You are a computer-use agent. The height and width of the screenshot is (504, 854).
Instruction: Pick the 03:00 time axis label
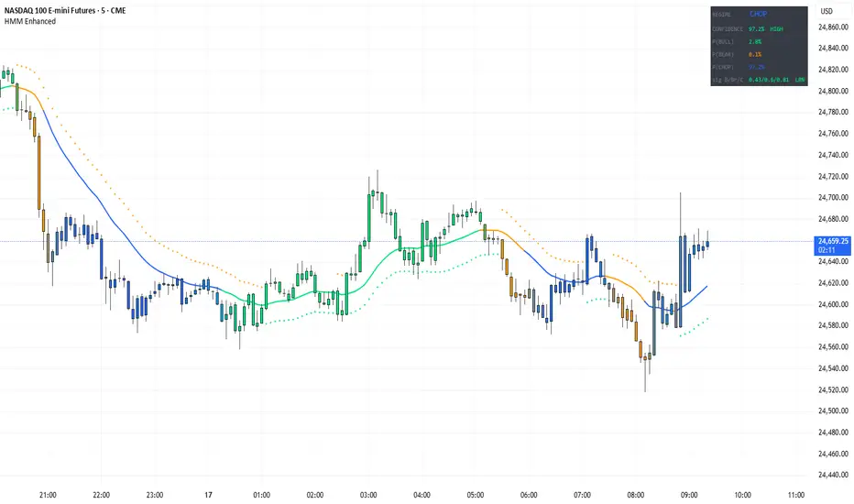tap(368, 494)
